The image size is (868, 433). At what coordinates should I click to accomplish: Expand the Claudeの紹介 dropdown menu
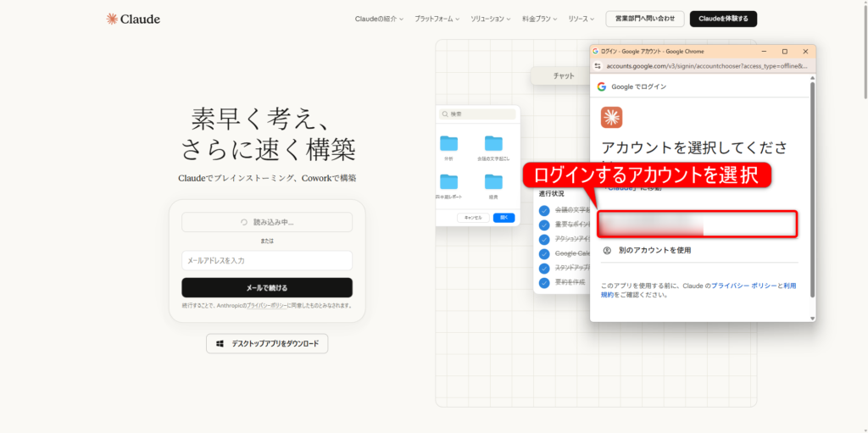coord(379,19)
